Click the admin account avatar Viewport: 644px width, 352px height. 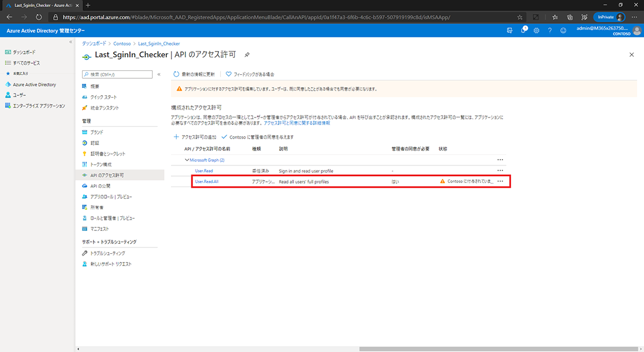pos(637,30)
